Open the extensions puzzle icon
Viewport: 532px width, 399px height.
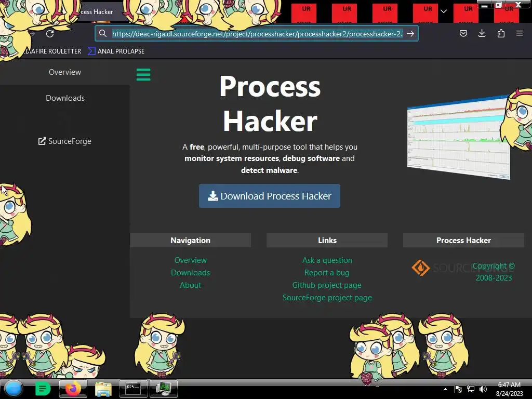click(501, 33)
